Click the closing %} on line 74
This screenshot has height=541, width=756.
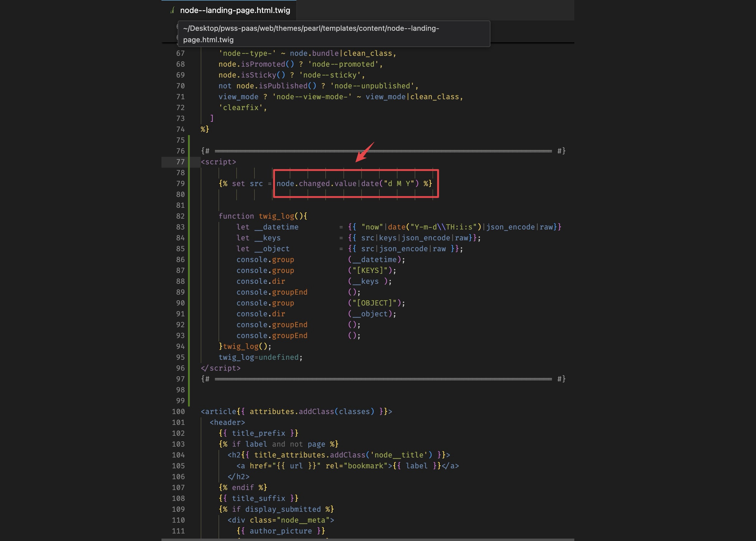205,129
